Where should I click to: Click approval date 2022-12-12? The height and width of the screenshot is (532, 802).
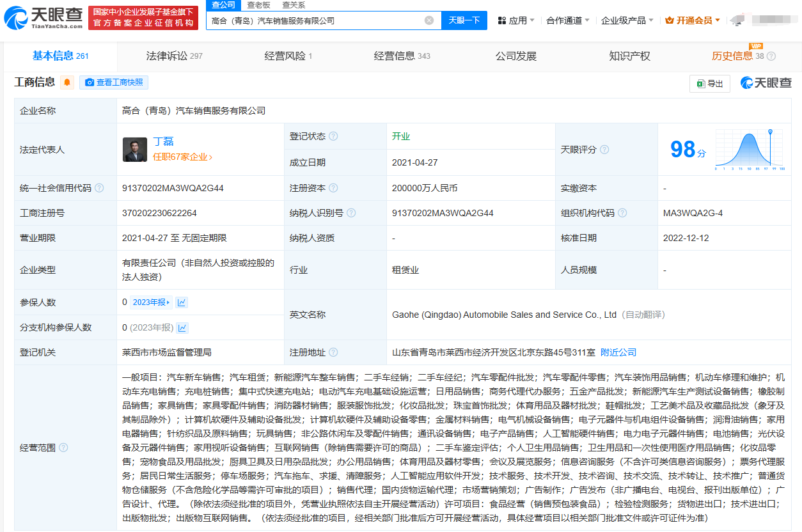(x=686, y=238)
